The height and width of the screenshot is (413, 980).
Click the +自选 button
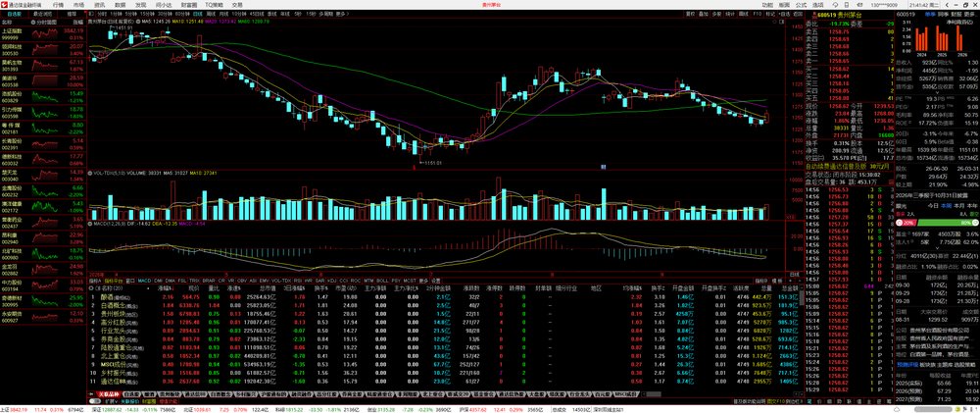pos(784,14)
